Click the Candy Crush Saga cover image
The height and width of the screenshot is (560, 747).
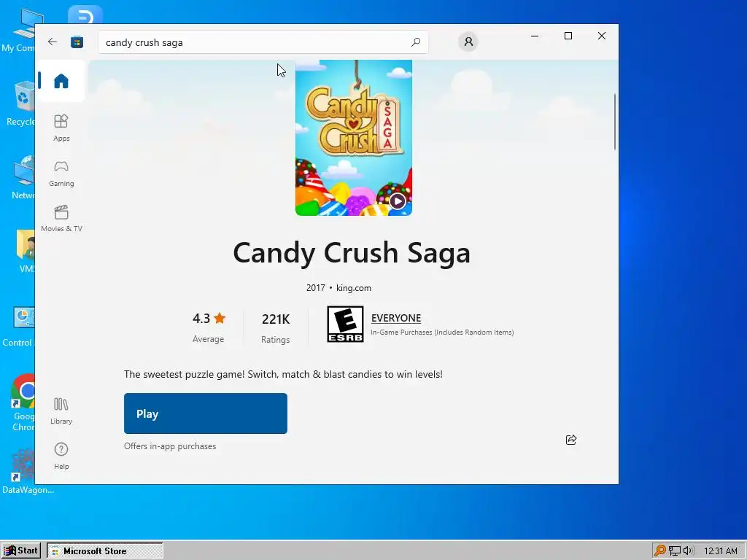click(x=354, y=138)
